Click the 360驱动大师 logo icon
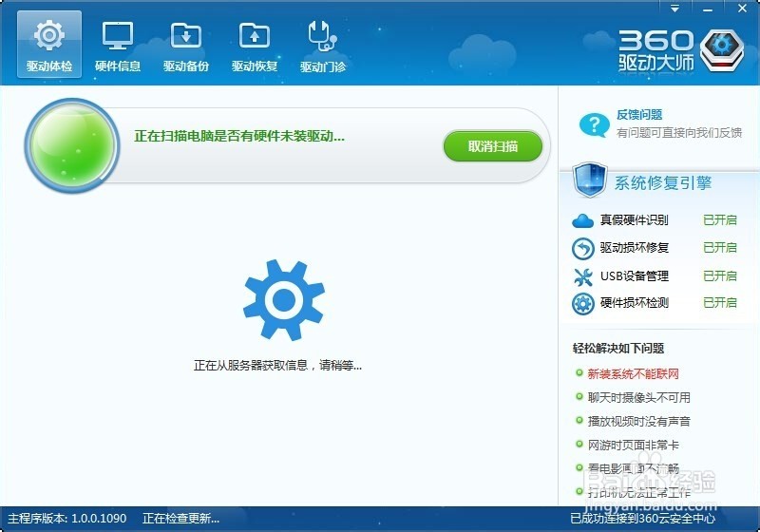The height and width of the screenshot is (532, 760). 723,50
